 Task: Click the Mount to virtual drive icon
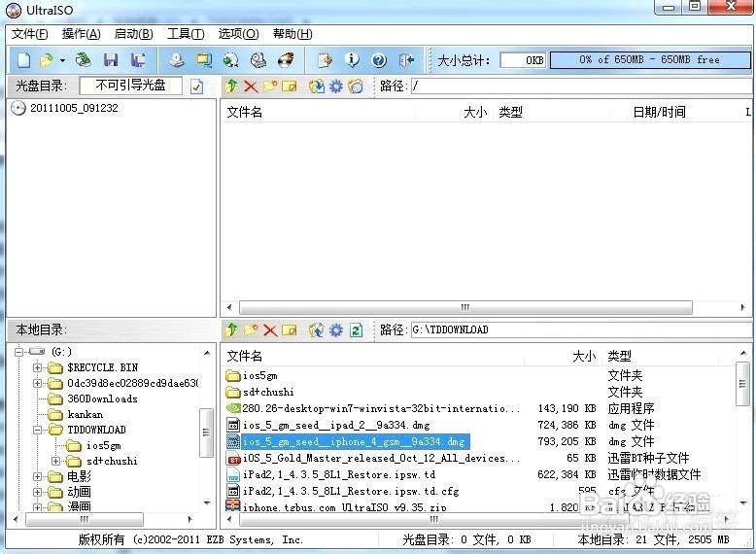tap(204, 60)
